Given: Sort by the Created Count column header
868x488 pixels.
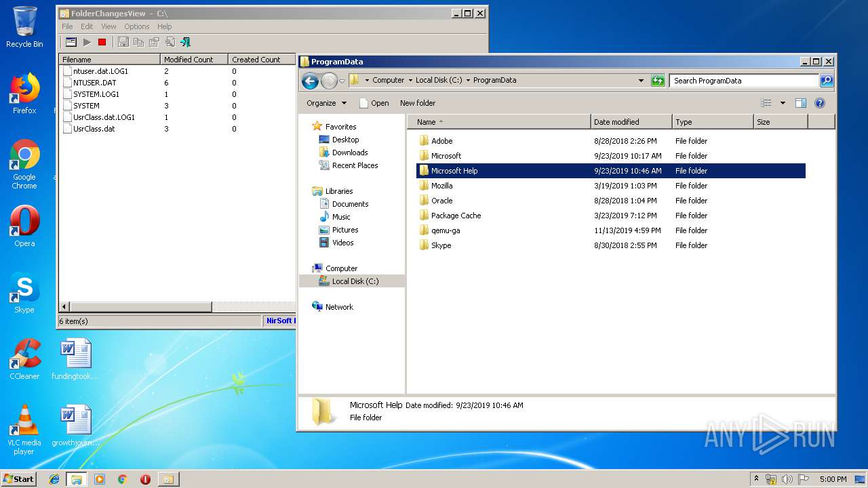Looking at the screenshot, I should click(x=262, y=60).
